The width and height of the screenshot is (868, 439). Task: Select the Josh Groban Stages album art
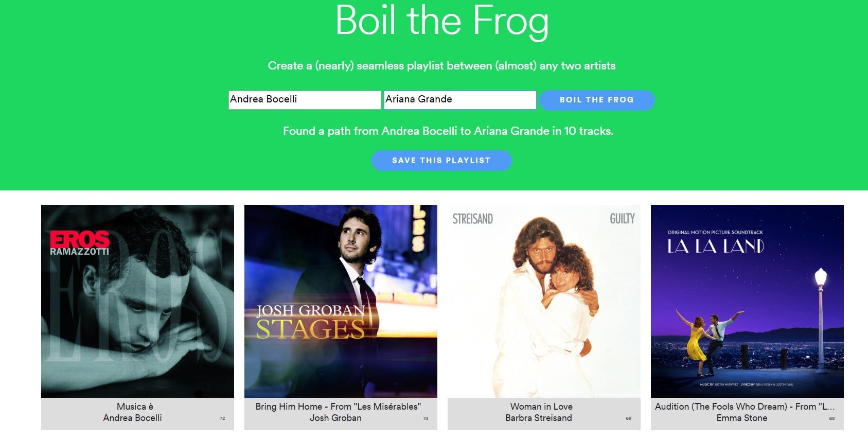[341, 301]
